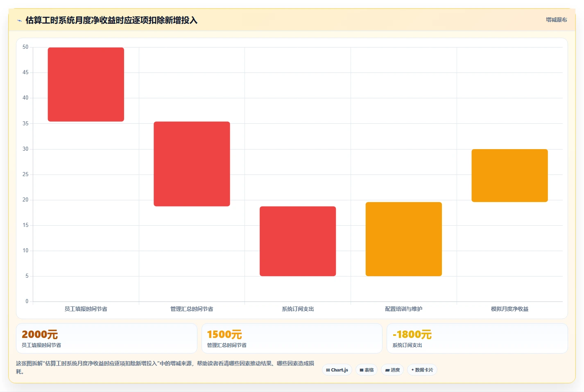Click the chart title 估算工时系统月度净收益
Image resolution: width=584 pixels, height=392 pixels.
click(111, 20)
